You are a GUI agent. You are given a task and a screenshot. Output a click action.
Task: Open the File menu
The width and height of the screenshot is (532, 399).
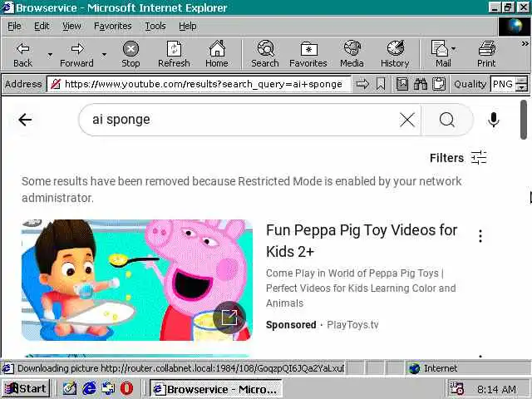tap(14, 26)
